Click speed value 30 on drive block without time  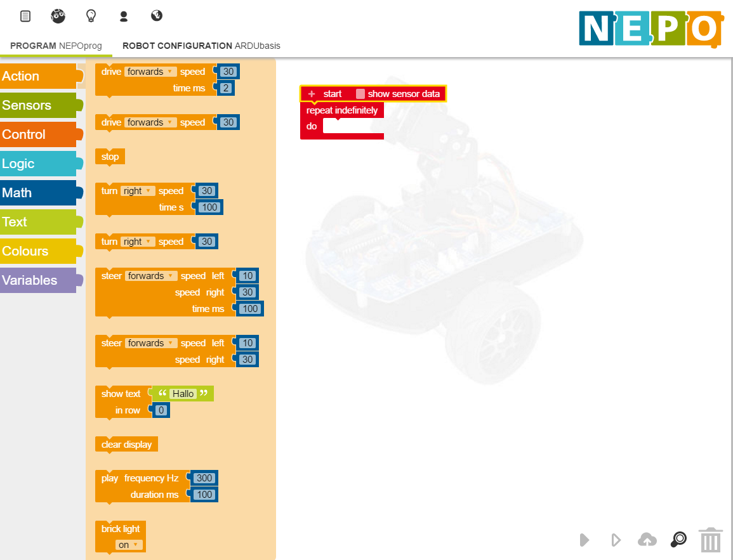228,122
